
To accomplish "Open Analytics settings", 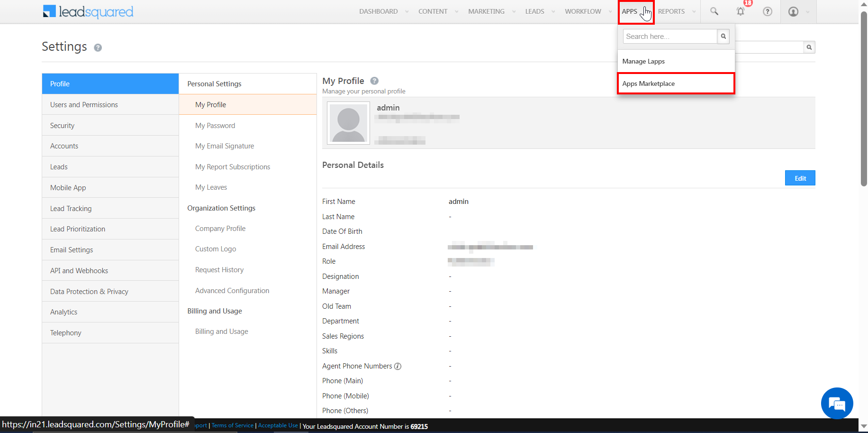I will coord(110,312).
